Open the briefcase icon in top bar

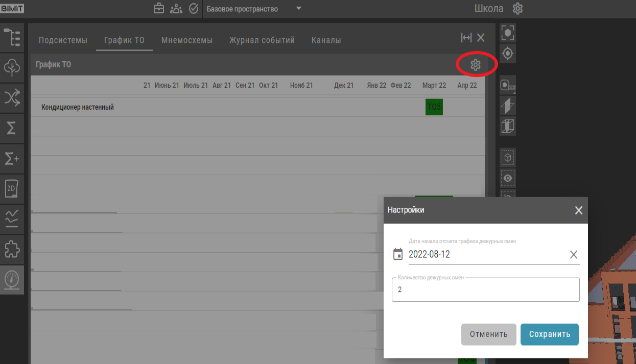[x=159, y=9]
